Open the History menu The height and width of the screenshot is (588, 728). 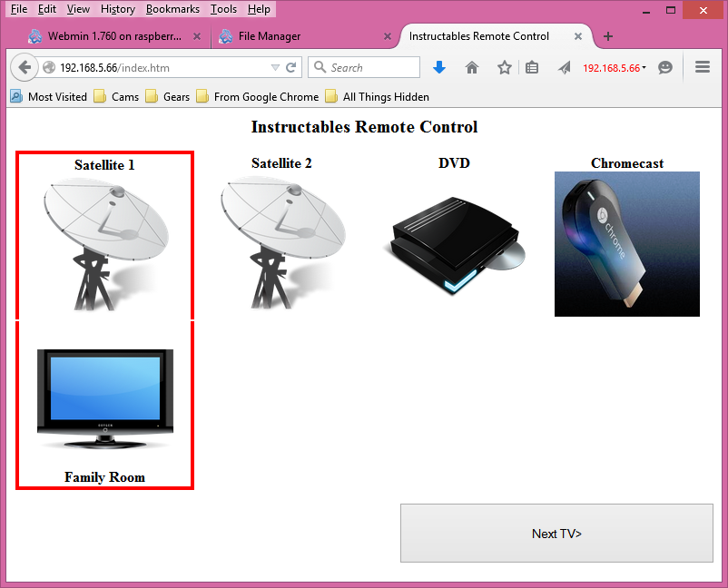point(118,9)
